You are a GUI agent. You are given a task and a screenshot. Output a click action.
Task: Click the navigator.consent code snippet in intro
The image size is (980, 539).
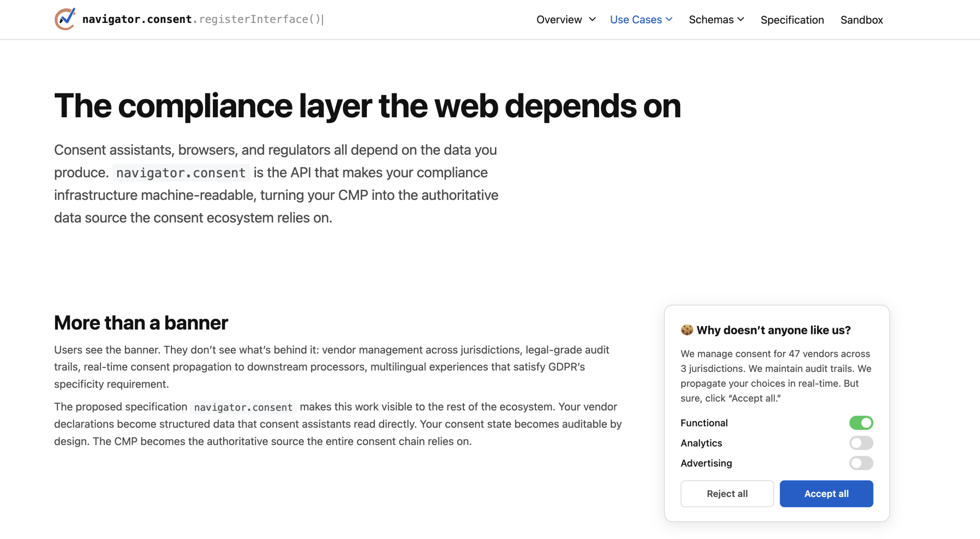coord(181,173)
